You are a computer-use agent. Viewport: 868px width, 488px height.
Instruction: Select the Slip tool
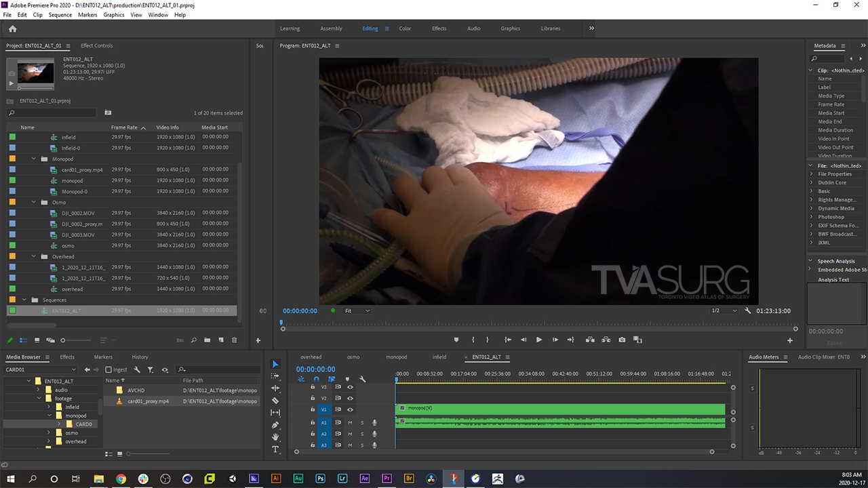(275, 413)
